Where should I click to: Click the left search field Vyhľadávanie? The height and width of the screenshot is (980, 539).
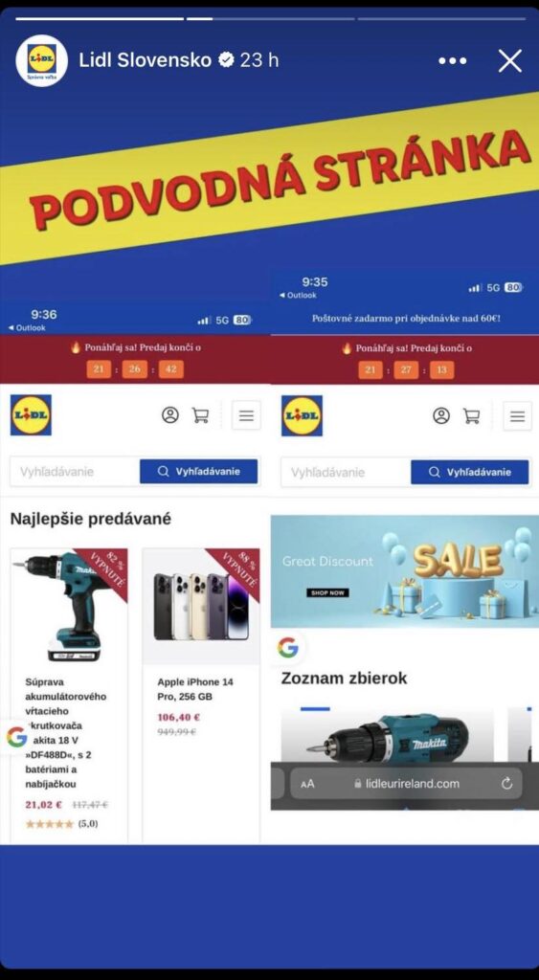75,472
